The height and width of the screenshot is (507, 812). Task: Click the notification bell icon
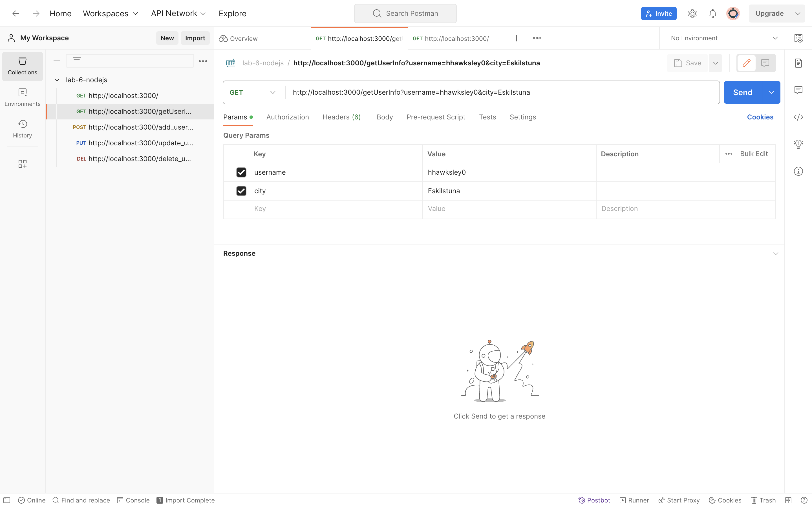tap(713, 14)
